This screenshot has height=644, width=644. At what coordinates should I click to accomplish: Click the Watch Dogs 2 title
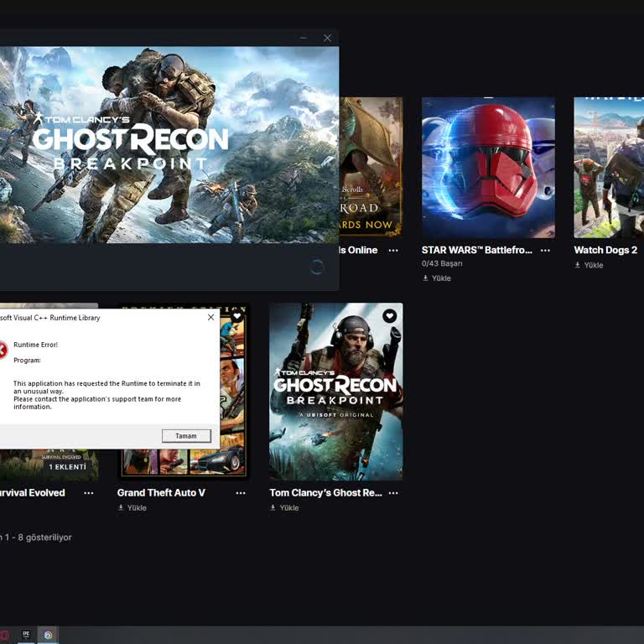(605, 250)
